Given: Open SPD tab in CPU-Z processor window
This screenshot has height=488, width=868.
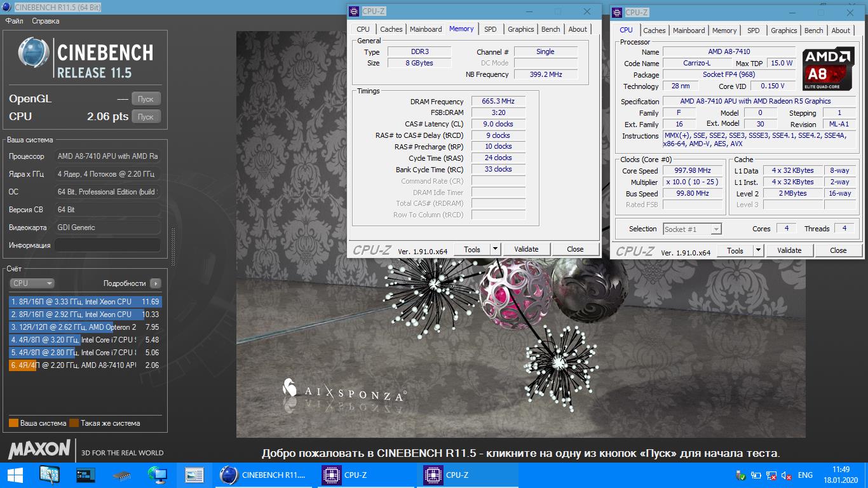Looking at the screenshot, I should tap(753, 30).
